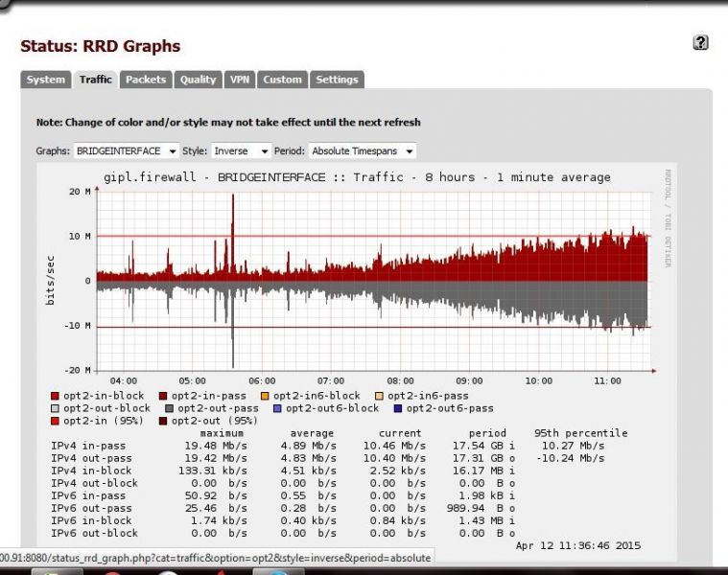Image resolution: width=728 pixels, height=575 pixels.
Task: Open the Settings tab
Action: tap(337, 80)
